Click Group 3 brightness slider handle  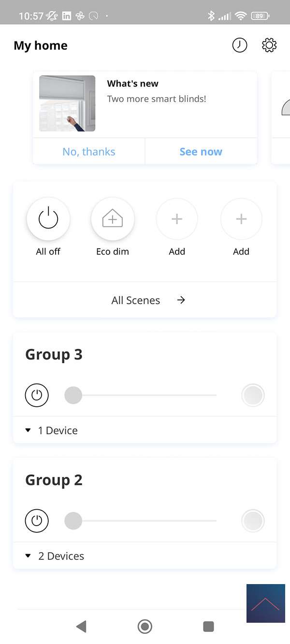[x=73, y=396]
